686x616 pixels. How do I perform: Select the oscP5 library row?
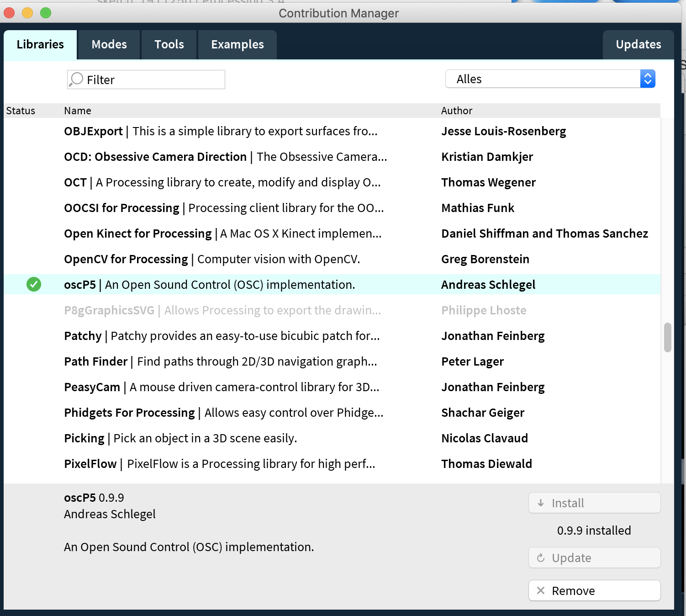332,284
